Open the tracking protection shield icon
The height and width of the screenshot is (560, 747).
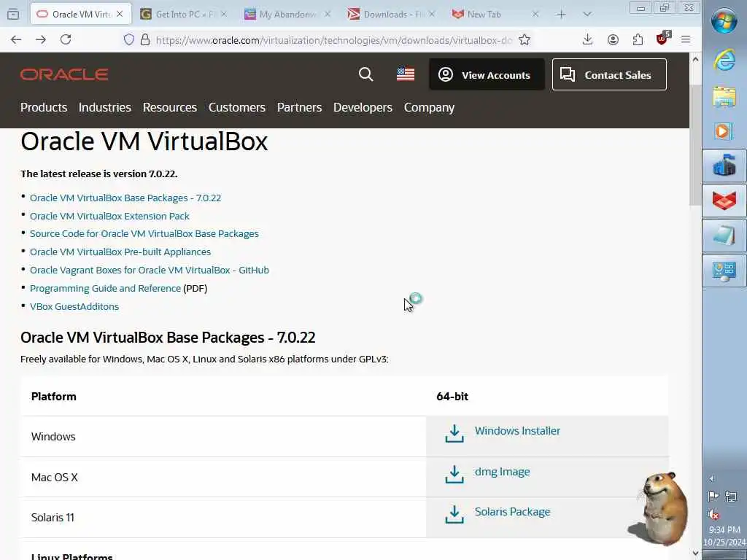128,40
